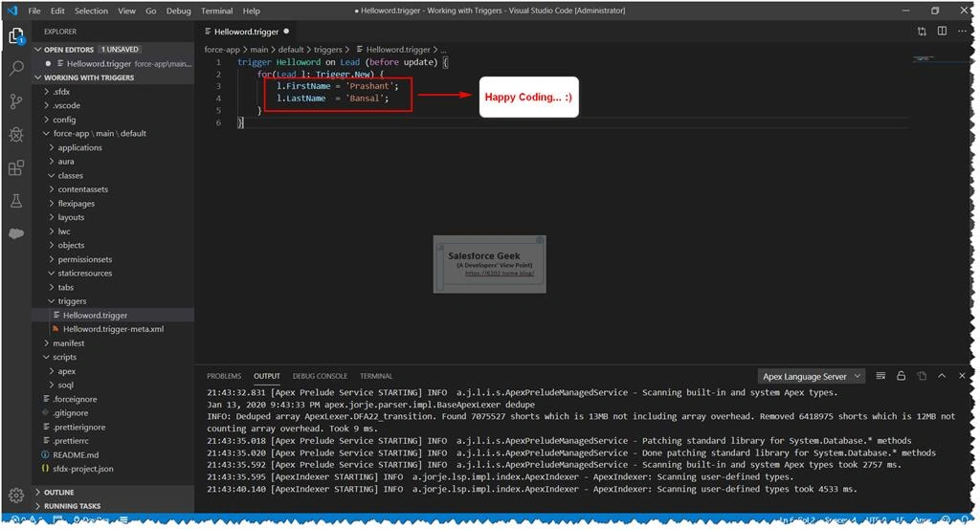Collapse the triggers folder
The height and width of the screenshot is (529, 980).
pos(113,301)
